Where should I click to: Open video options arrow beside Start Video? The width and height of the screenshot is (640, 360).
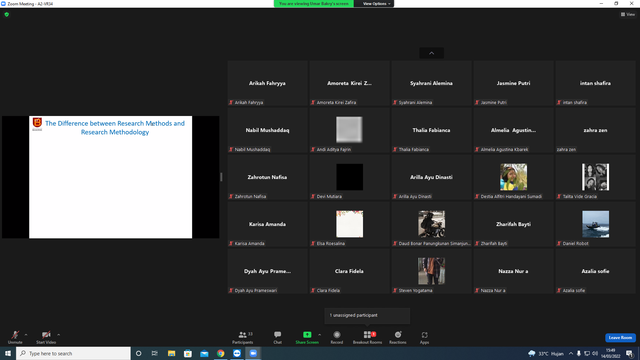[x=58, y=335]
